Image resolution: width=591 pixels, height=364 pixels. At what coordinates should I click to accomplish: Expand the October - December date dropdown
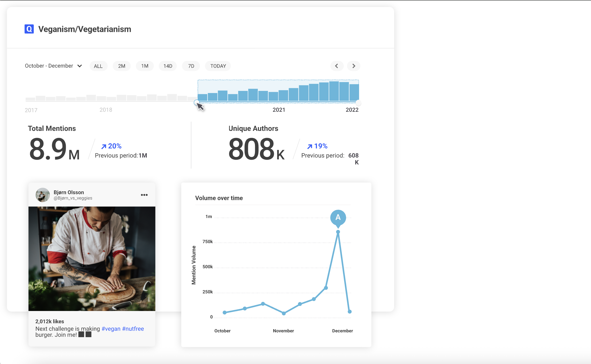(49, 66)
